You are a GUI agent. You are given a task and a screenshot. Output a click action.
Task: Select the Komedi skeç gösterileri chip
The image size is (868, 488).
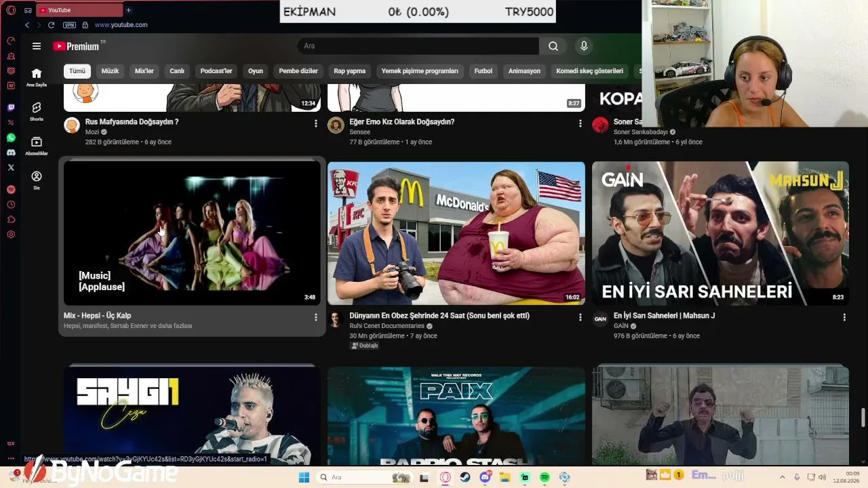coord(589,71)
